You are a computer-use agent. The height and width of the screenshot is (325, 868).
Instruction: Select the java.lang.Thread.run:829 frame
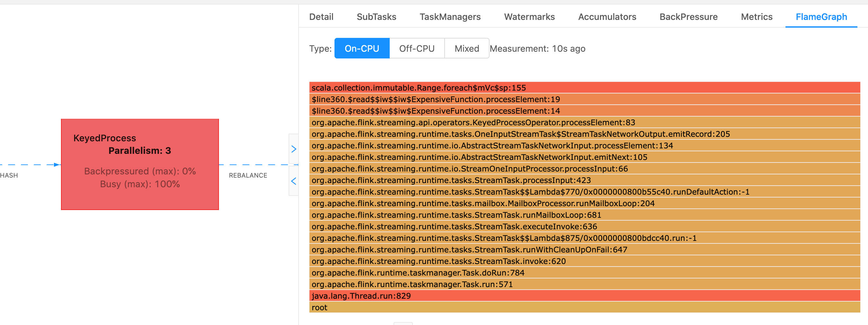coord(584,296)
